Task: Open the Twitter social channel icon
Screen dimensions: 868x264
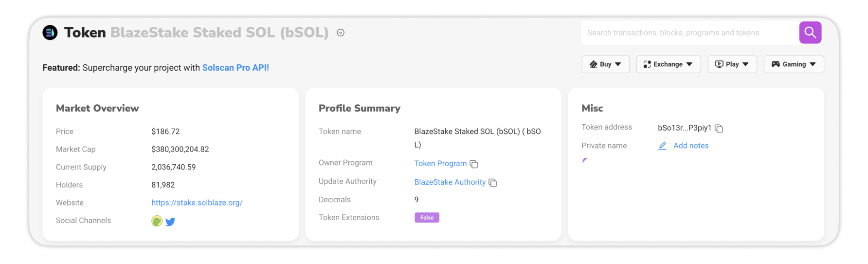Action: point(170,222)
